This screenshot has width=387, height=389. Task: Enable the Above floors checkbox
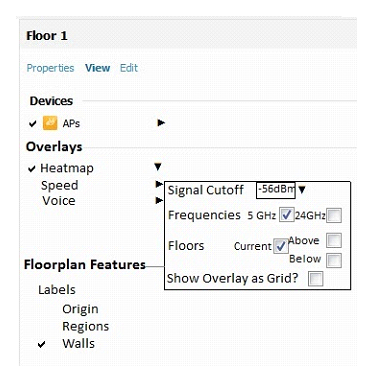pos(334,240)
